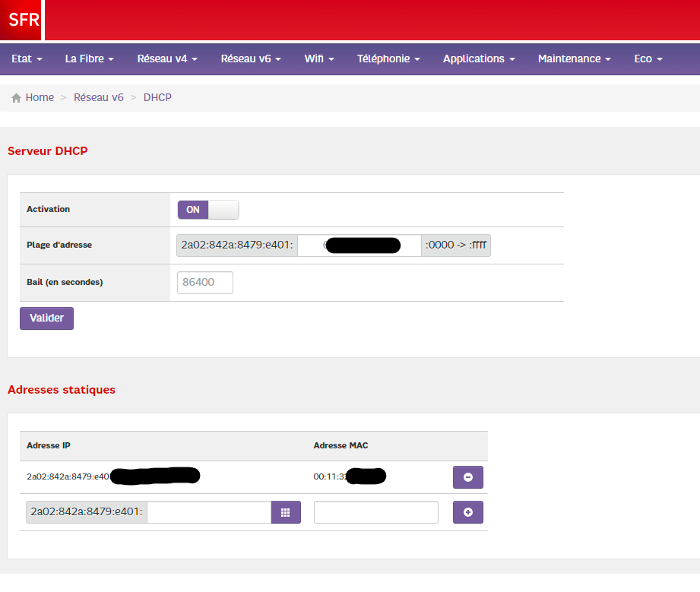Click the SFR logo
Viewport: 700px width, 592px height.
21,20
